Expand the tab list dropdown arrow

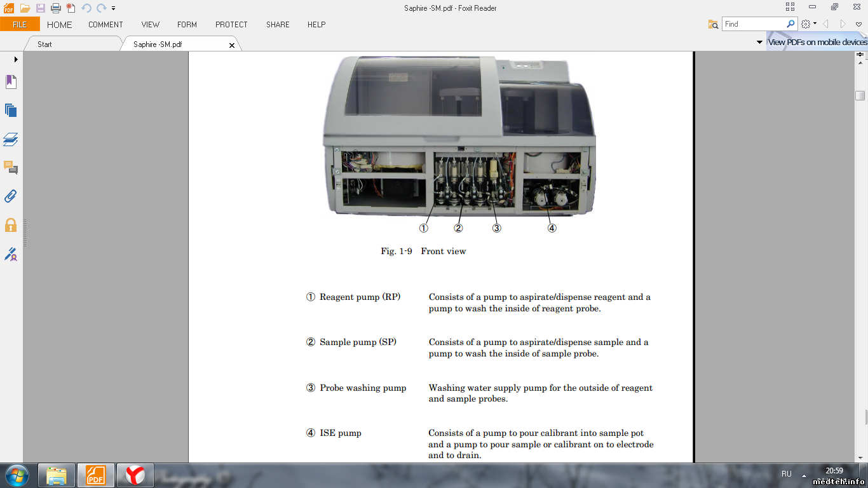[x=759, y=43]
